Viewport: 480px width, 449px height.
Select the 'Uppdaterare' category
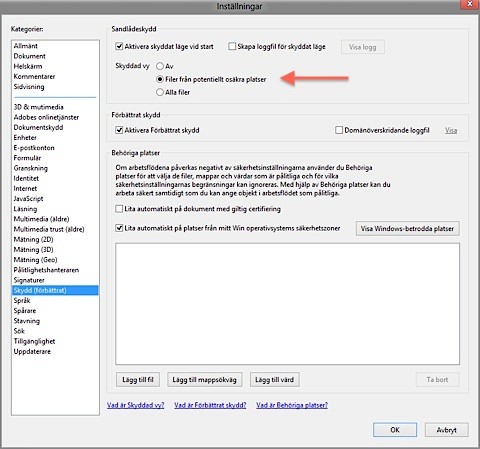[55, 352]
